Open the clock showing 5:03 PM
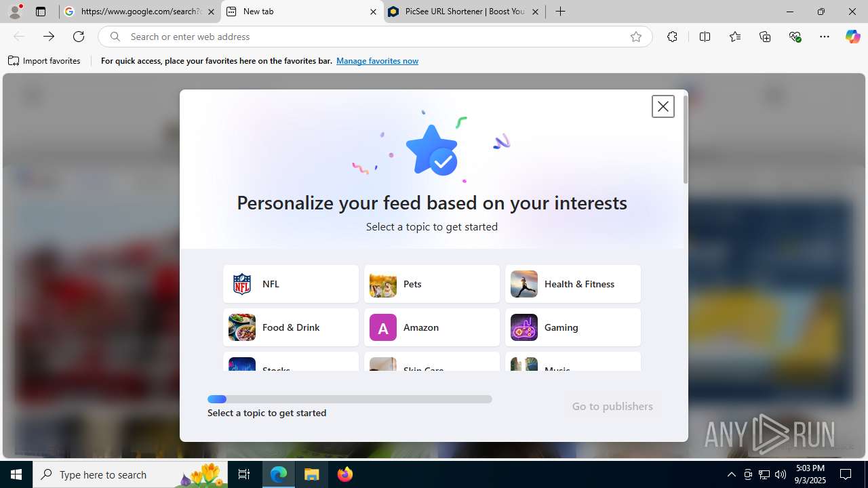Image resolution: width=868 pixels, height=488 pixels. [x=810, y=474]
